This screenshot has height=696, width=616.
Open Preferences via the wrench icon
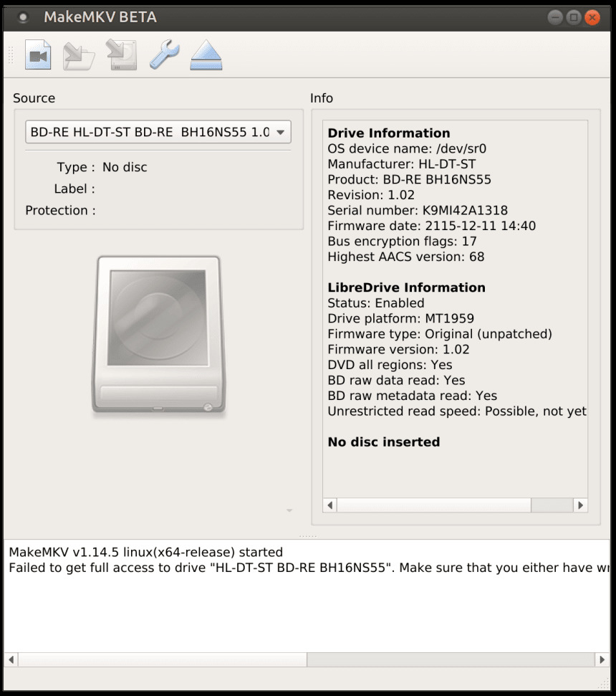pyautogui.click(x=164, y=54)
